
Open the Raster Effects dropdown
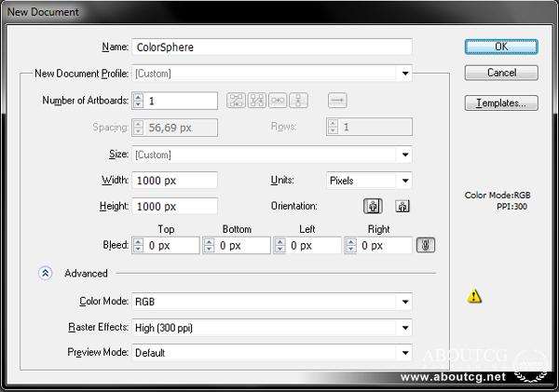click(406, 328)
